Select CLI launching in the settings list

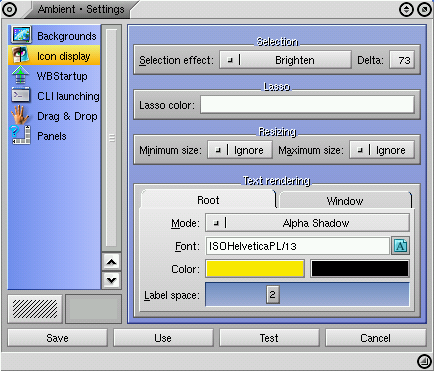tap(54, 95)
